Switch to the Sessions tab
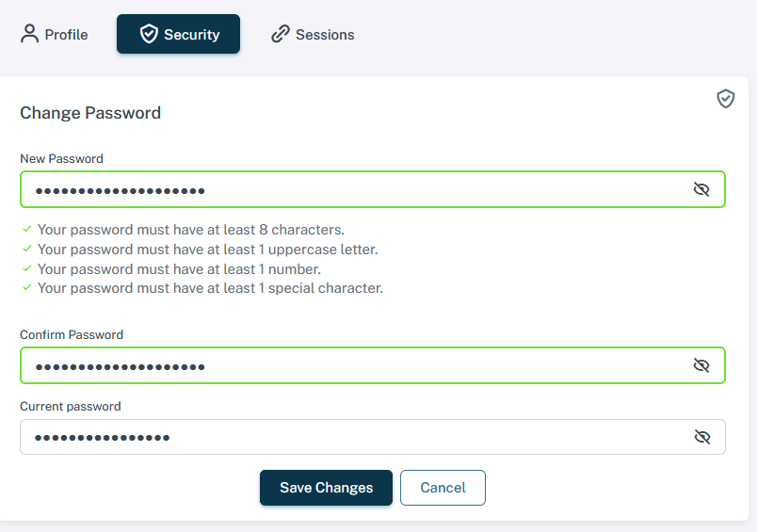Image resolution: width=757 pixels, height=532 pixels. click(x=313, y=34)
